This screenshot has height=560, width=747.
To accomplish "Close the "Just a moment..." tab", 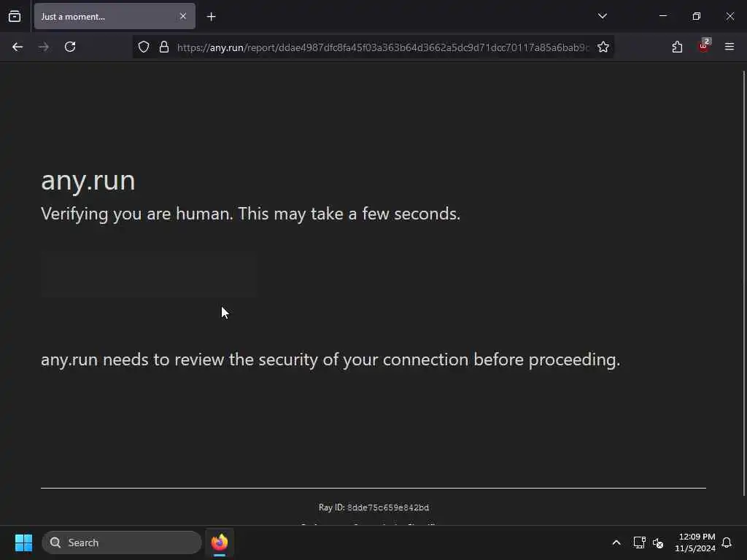I will (183, 16).
